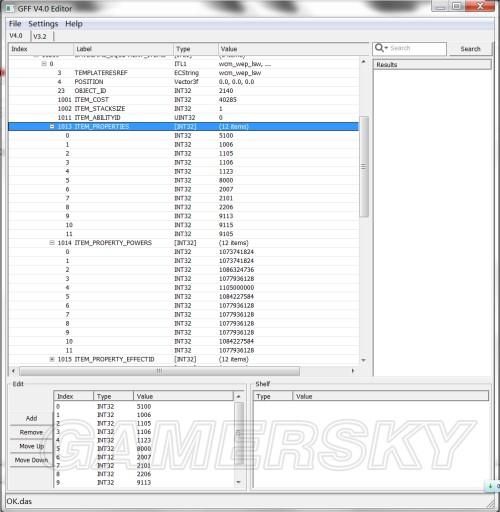The height and width of the screenshot is (512, 500).
Task: Select the highlighted ITEM_PROPERTIES row
Action: [183, 126]
